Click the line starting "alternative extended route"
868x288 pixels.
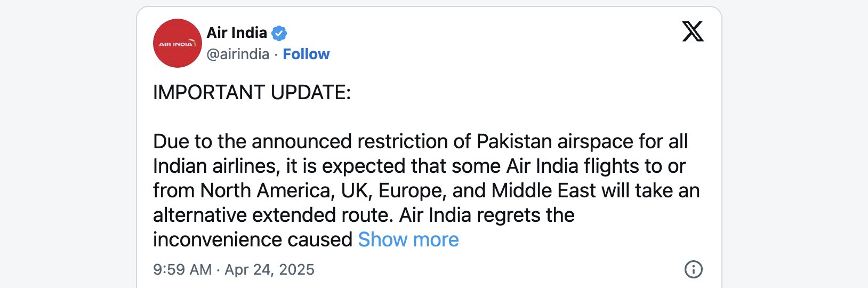pos(364,215)
